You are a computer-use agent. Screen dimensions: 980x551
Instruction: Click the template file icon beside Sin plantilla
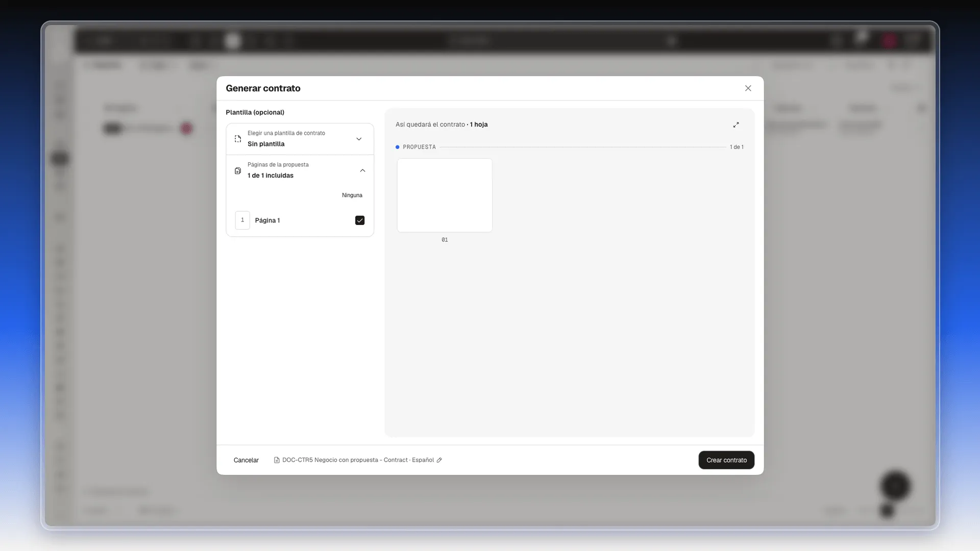point(238,139)
